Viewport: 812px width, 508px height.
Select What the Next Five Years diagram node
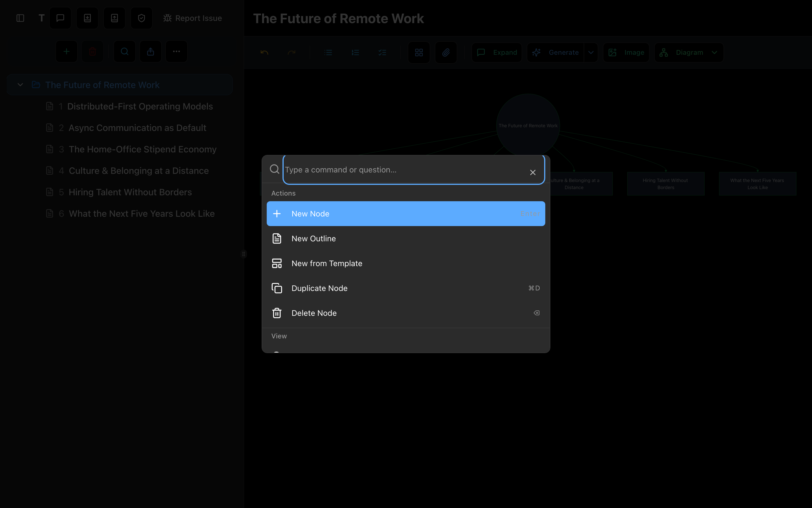pyautogui.click(x=757, y=184)
